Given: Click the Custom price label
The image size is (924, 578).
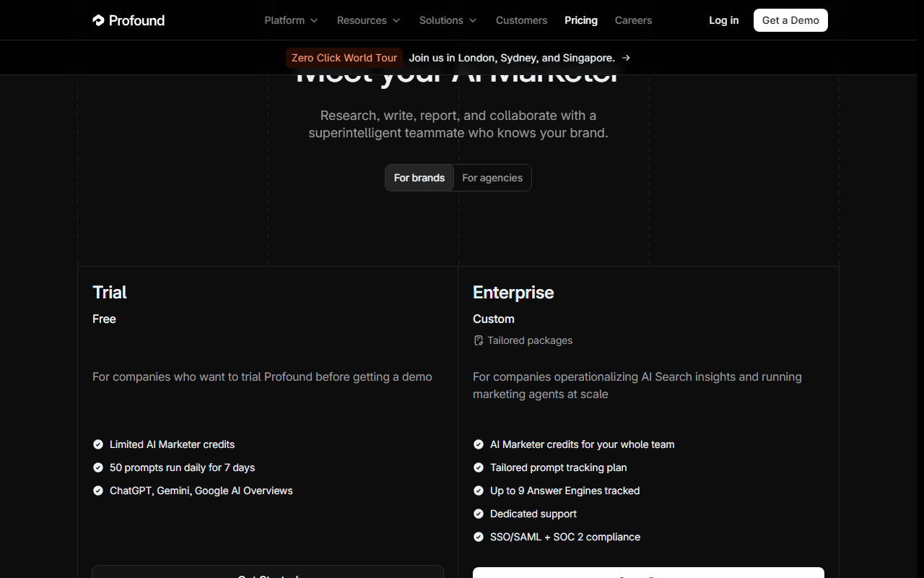Looking at the screenshot, I should click(x=494, y=319).
